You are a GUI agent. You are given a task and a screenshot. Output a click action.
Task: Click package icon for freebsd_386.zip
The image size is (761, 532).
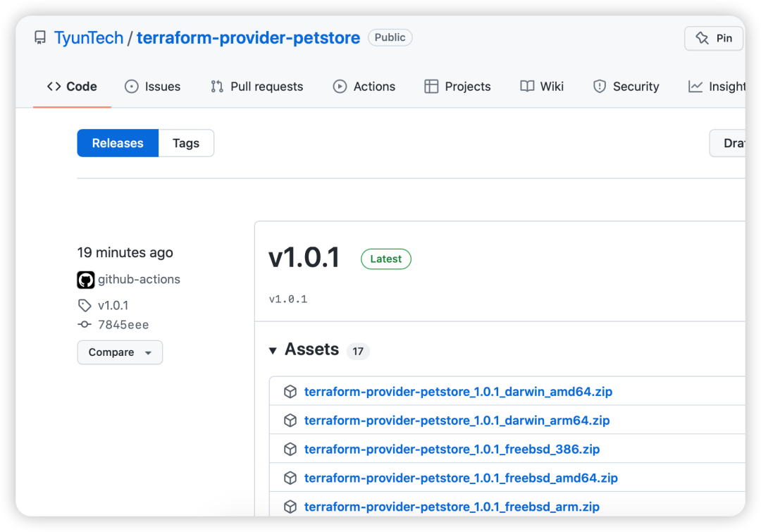pyautogui.click(x=290, y=449)
